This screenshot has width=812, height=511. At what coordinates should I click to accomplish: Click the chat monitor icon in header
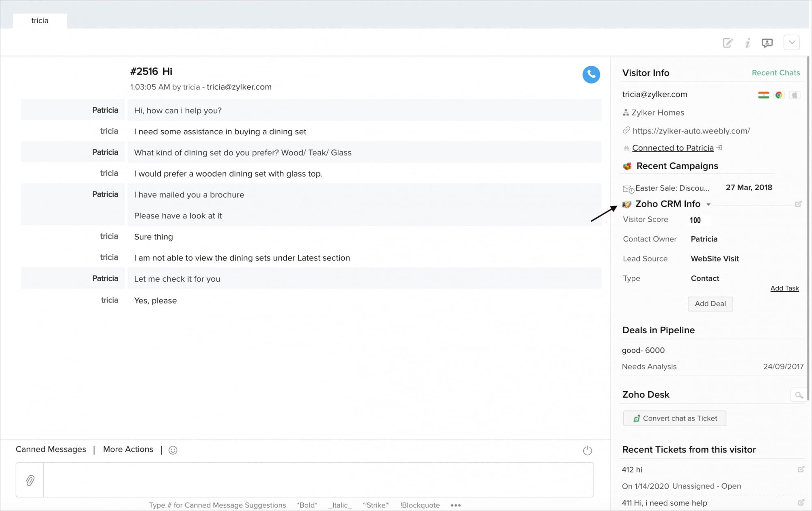click(767, 43)
